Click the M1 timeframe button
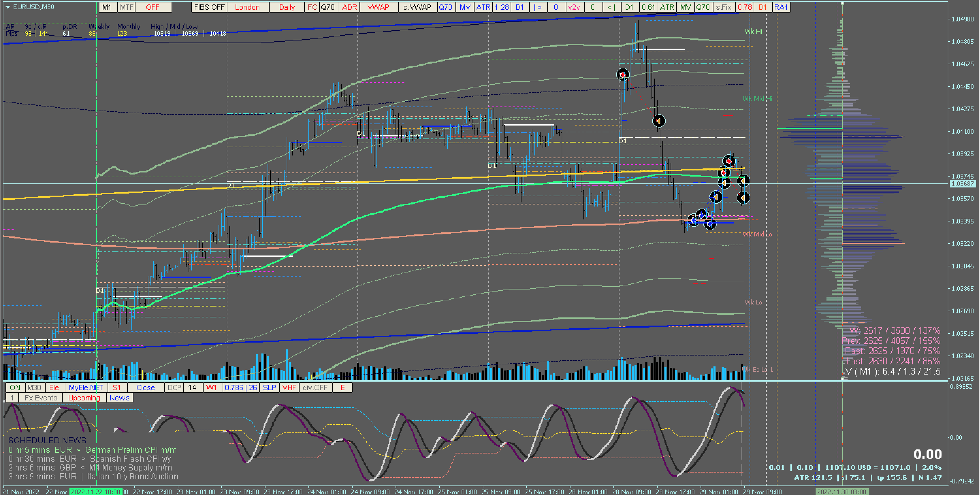This screenshot has width=980, height=495. 107,7
